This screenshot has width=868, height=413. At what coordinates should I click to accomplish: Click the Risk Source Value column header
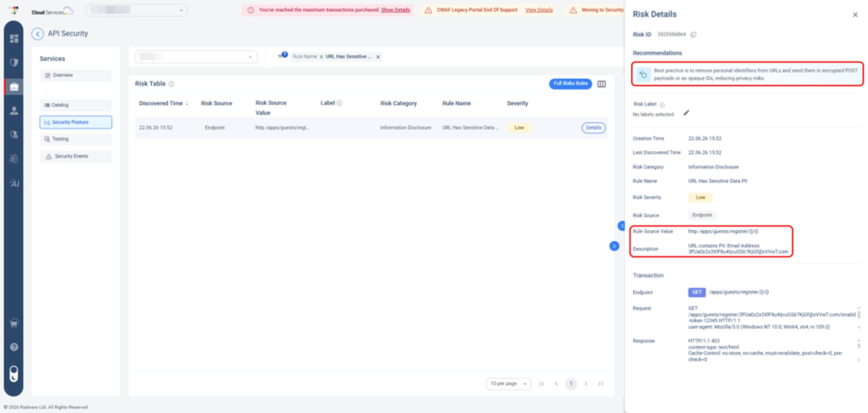pyautogui.click(x=271, y=108)
